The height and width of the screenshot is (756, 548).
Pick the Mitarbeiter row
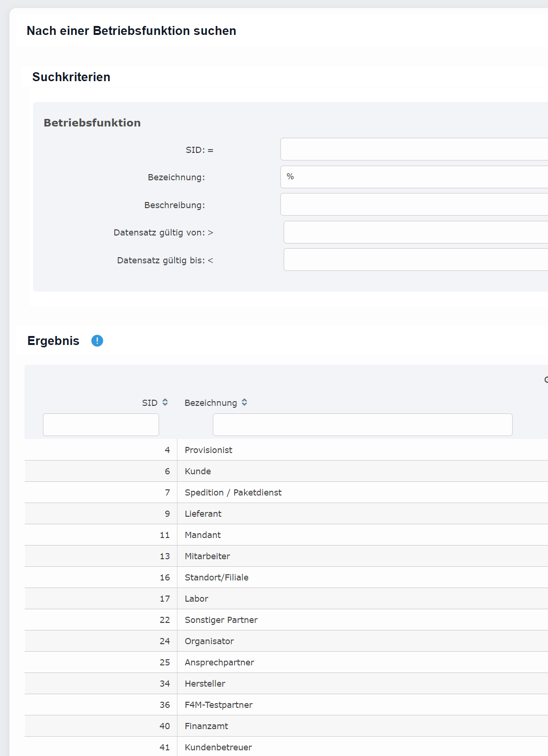coord(207,556)
